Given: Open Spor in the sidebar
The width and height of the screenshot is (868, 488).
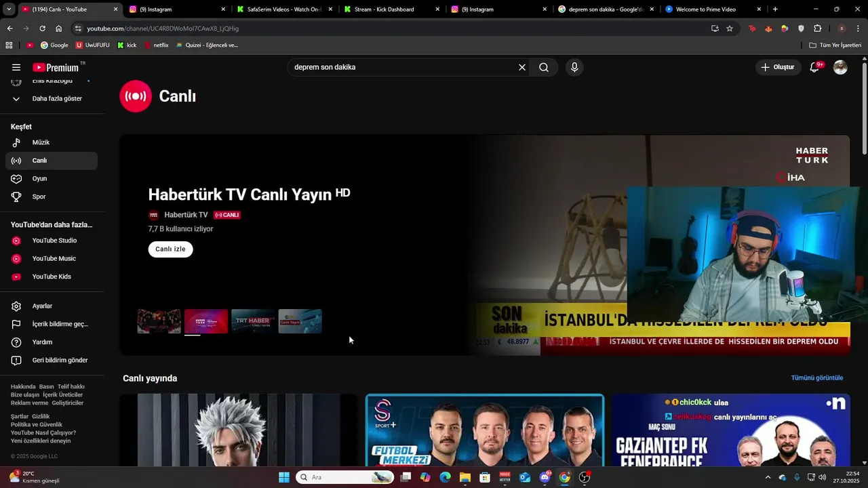Looking at the screenshot, I should (52, 197).
